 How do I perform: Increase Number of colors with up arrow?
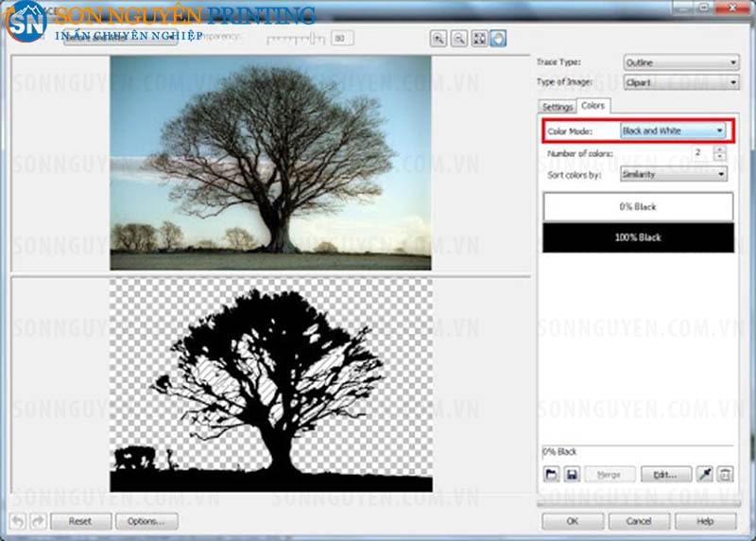(720, 149)
